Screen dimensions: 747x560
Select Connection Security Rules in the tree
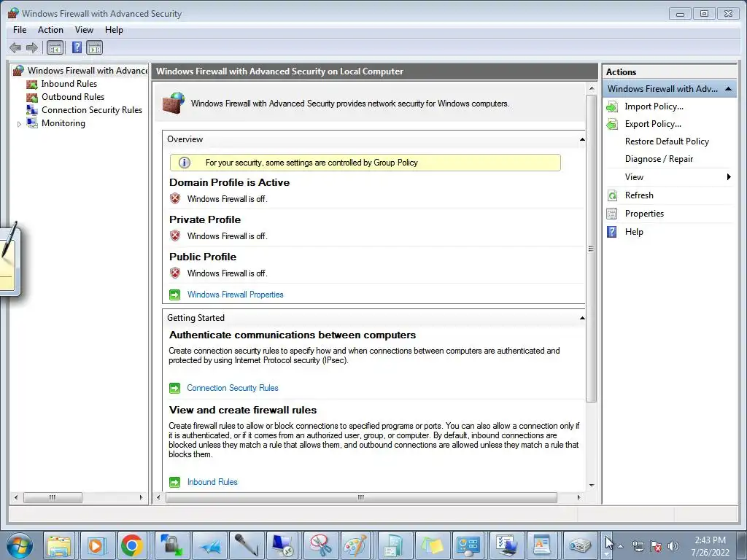(91, 110)
